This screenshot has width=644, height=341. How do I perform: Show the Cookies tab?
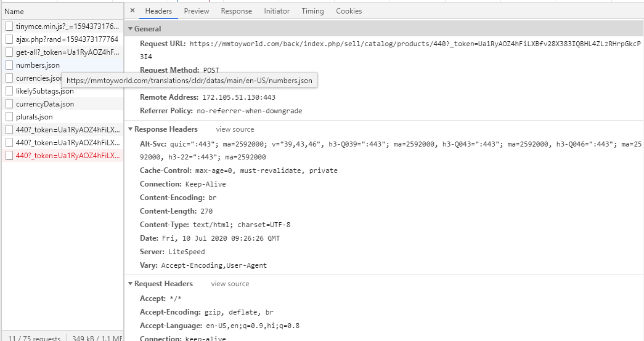[x=349, y=11]
